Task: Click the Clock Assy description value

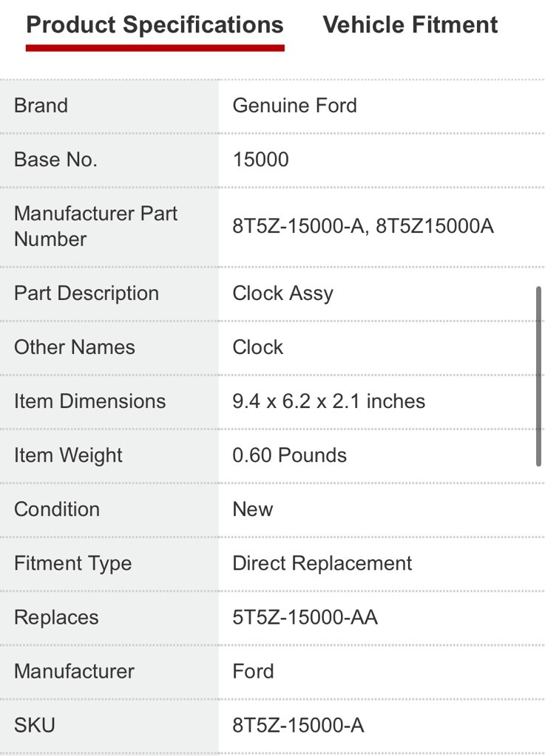Action: coord(282,293)
